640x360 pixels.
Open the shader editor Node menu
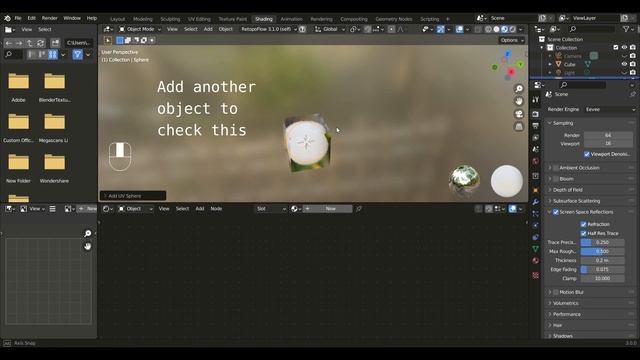[216, 209]
